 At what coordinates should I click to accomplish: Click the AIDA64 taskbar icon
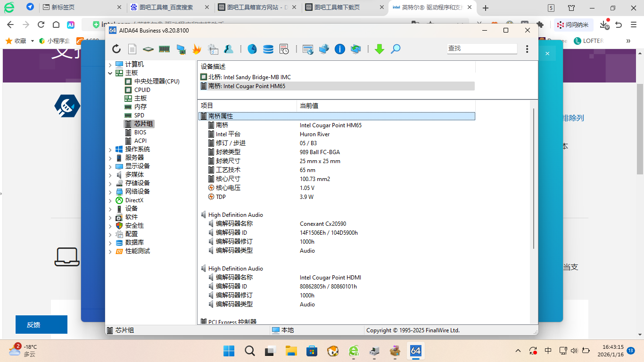point(415,351)
